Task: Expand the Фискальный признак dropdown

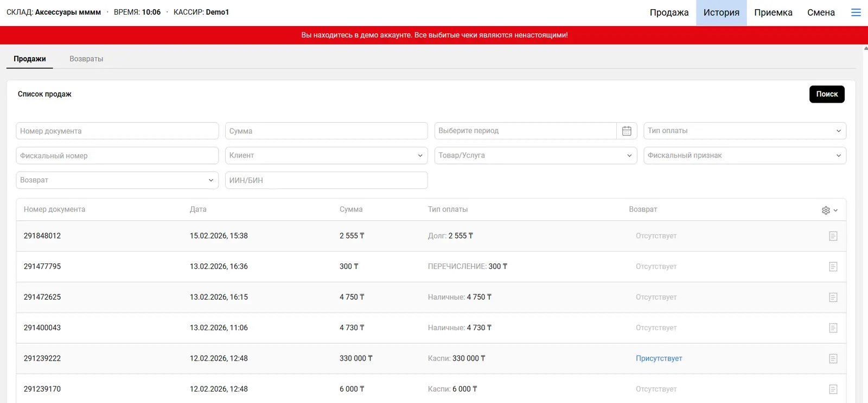Action: [744, 155]
